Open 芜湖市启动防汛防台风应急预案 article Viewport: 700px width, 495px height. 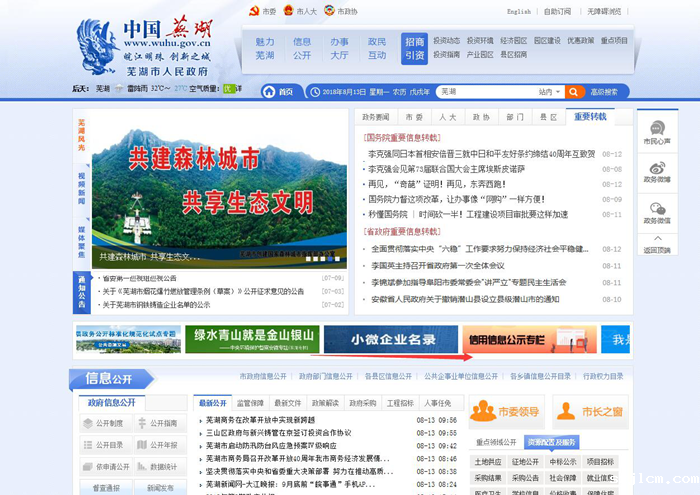point(271,446)
